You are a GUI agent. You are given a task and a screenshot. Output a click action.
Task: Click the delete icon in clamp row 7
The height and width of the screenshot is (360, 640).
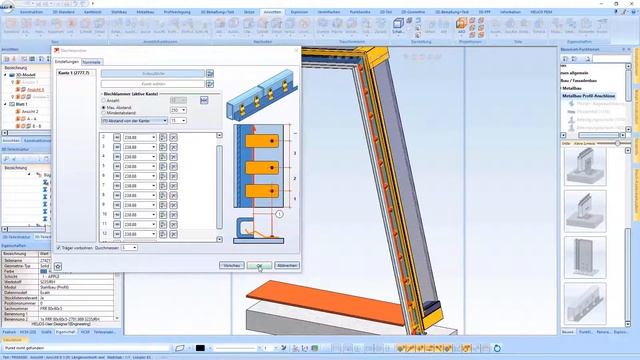173,186
